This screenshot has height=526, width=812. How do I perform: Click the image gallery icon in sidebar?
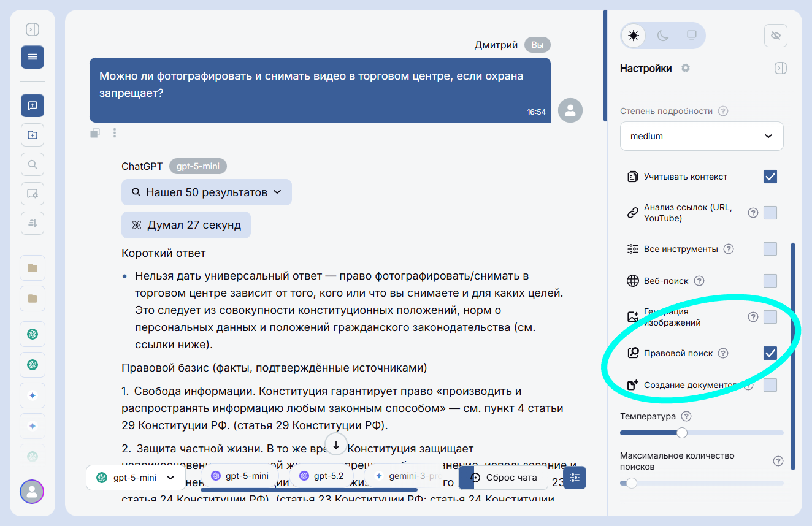(x=32, y=194)
